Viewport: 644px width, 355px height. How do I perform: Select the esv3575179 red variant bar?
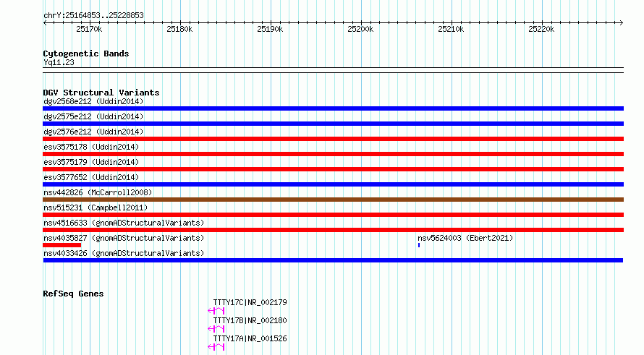click(333, 169)
